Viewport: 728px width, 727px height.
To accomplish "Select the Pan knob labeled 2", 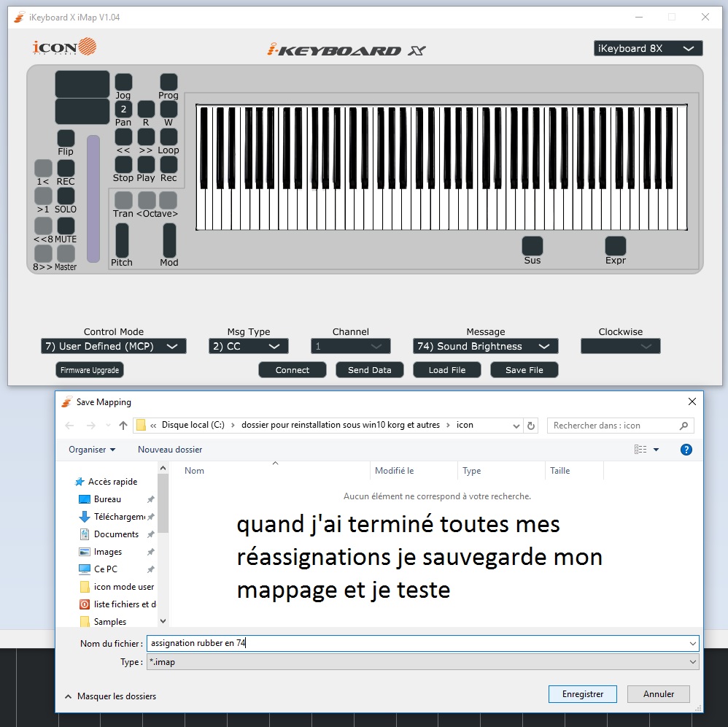I will tap(123, 109).
